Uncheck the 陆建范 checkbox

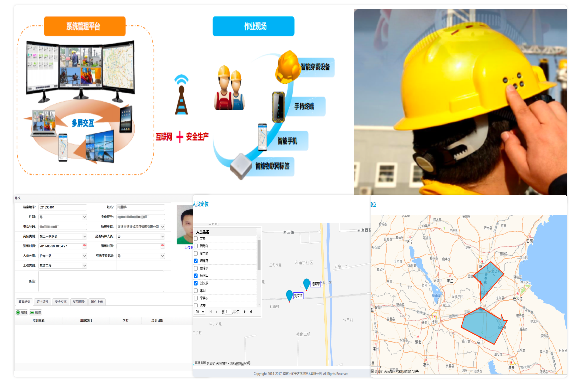point(196,261)
